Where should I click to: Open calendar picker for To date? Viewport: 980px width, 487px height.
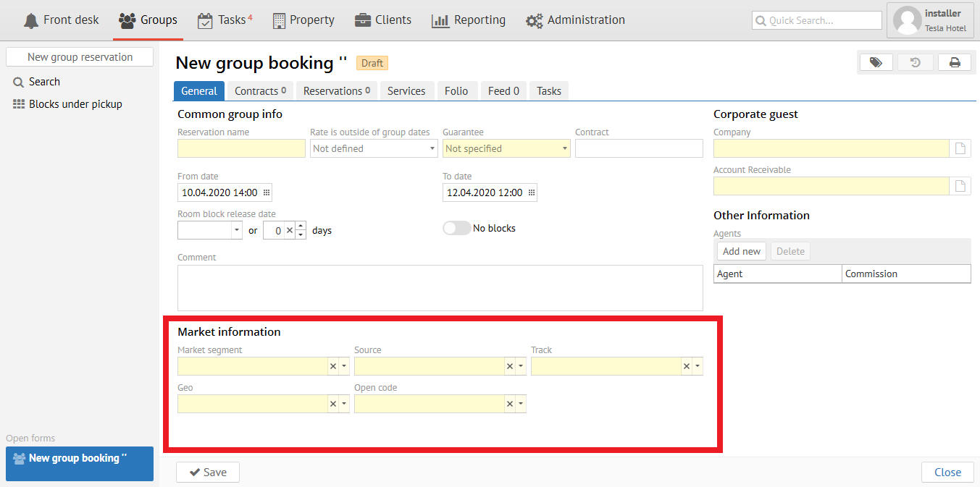pos(531,192)
